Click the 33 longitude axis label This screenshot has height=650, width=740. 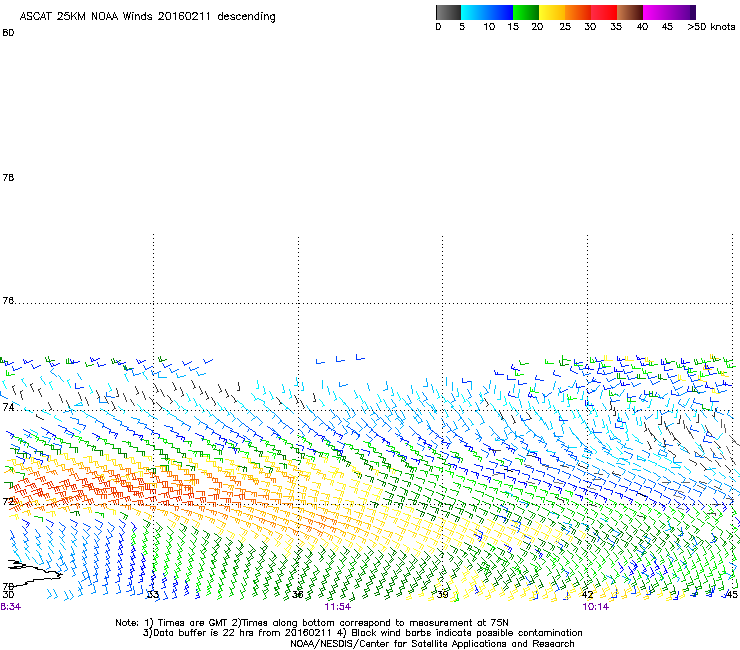[153, 594]
